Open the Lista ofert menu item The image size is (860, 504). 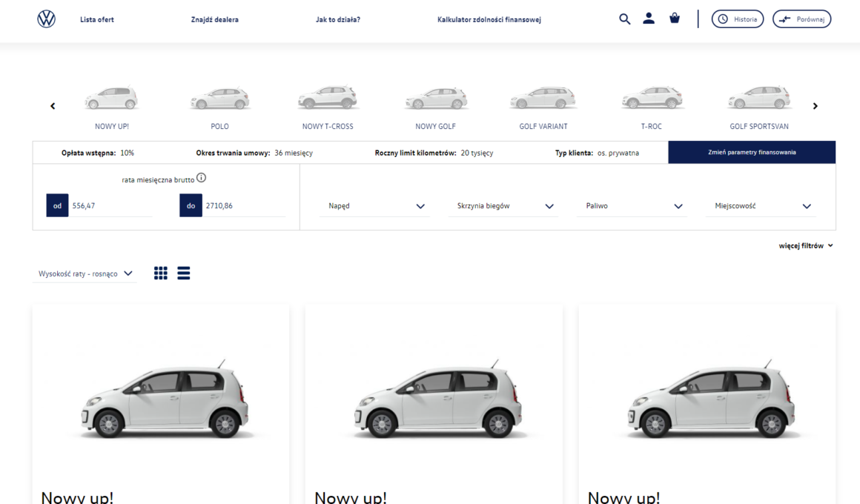click(97, 20)
